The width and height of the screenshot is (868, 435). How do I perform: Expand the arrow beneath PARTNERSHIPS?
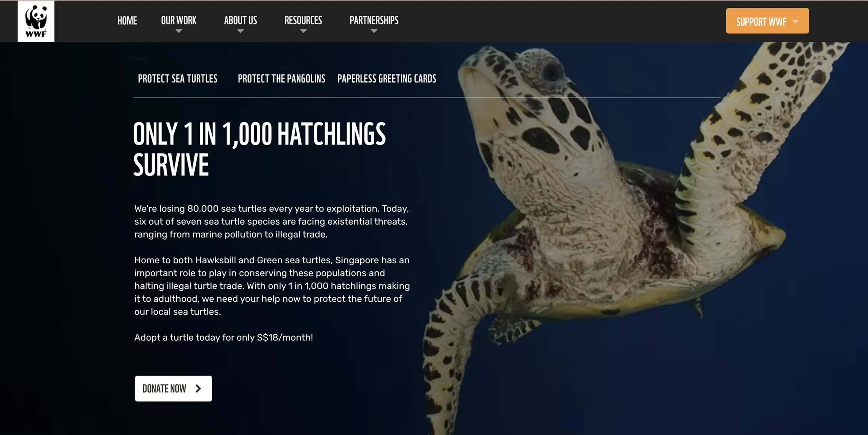tap(374, 31)
